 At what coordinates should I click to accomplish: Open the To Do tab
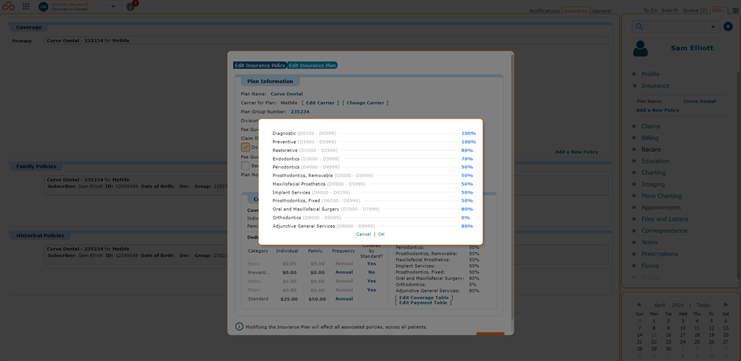tap(650, 10)
